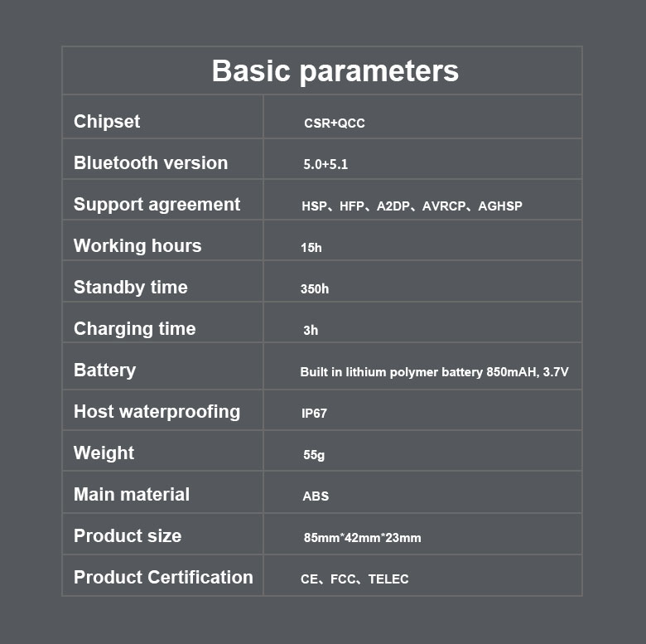Select the Bluetooth version label
Image resolution: width=646 pixels, height=644 pixels.
coord(151,162)
